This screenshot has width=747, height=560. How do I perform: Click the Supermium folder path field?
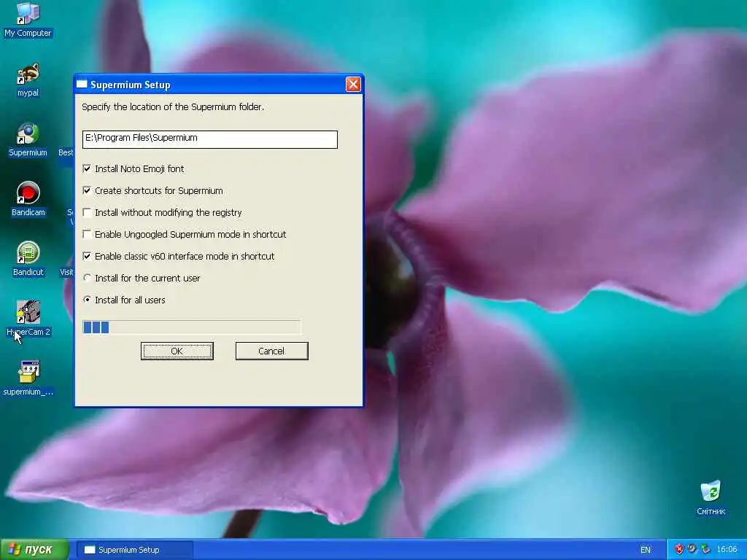209,139
